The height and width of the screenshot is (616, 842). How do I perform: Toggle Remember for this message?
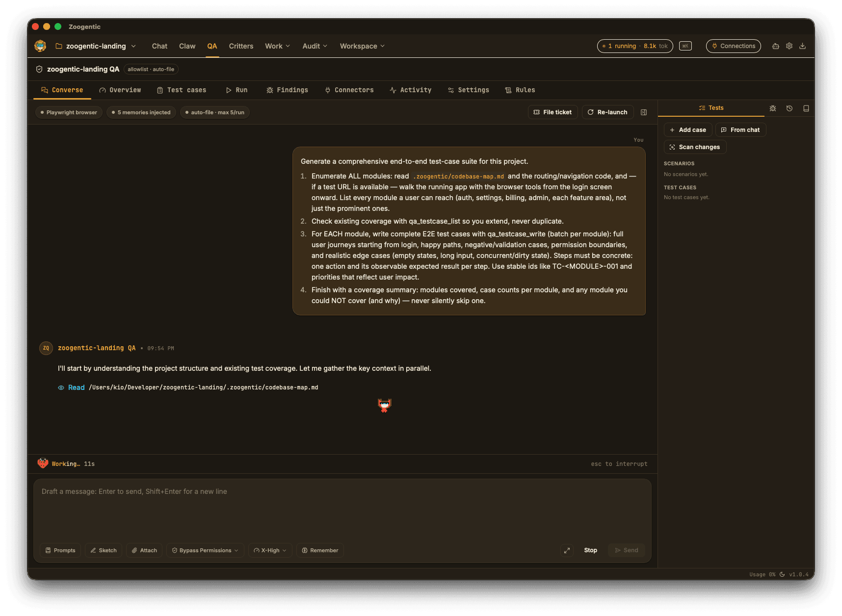[x=320, y=550]
